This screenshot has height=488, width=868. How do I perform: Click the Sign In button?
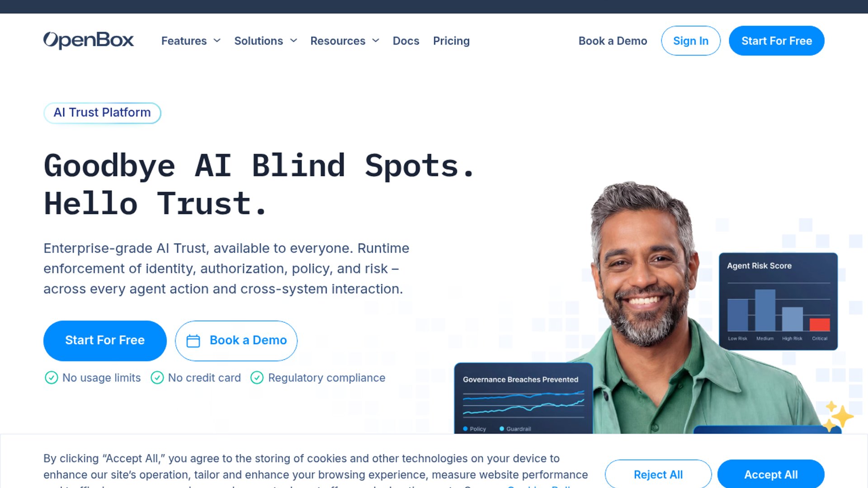691,41
